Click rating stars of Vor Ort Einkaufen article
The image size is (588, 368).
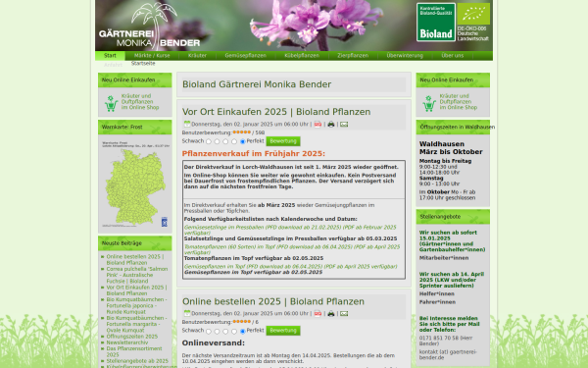(x=242, y=132)
